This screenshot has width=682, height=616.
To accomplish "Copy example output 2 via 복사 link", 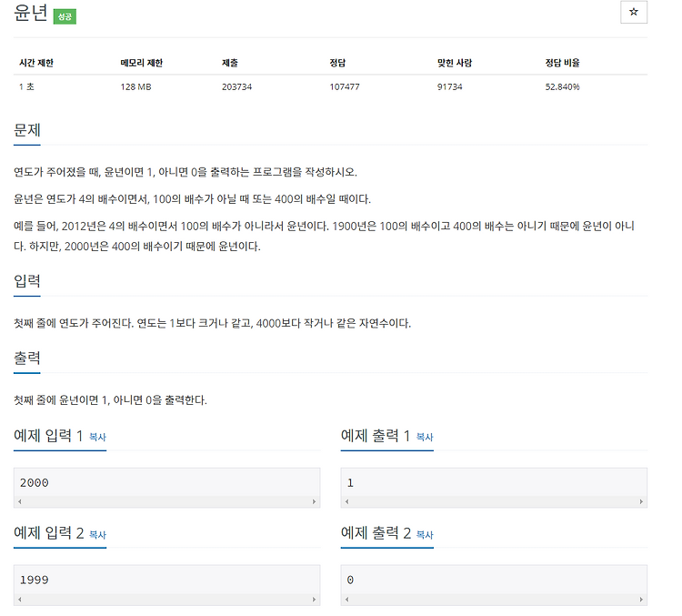I will [x=425, y=534].
